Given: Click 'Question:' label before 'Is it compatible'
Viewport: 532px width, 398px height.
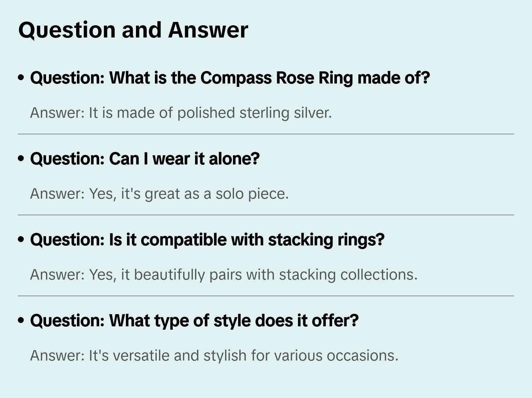Looking at the screenshot, I should (67, 240).
